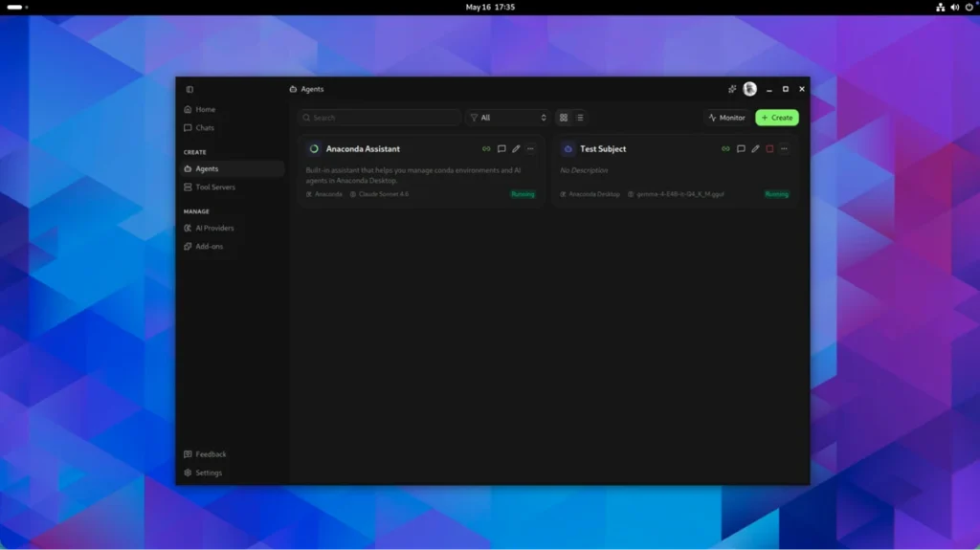Screen dimensions: 980x550
Task: Click the Test Subject title
Action: coord(603,149)
